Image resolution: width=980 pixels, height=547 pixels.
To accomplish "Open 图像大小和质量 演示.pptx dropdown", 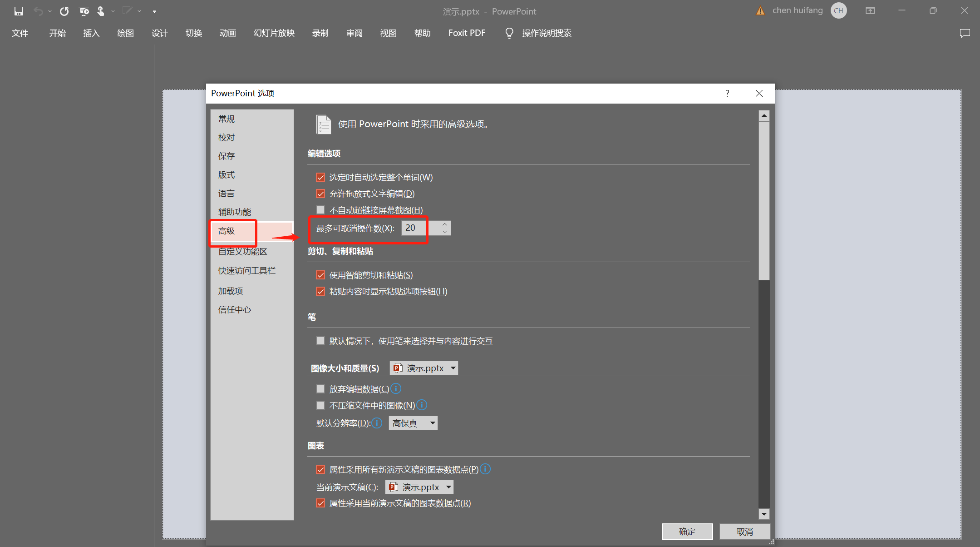I will [x=424, y=368].
